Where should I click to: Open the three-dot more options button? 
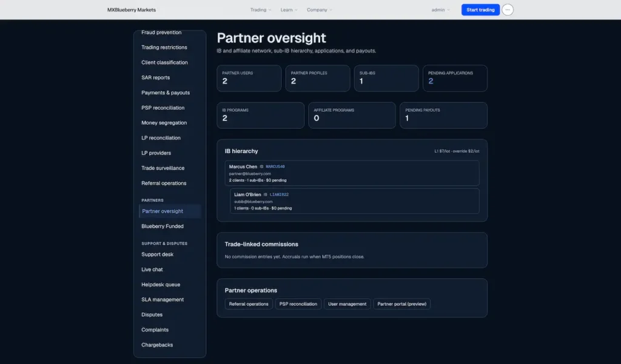(x=508, y=10)
